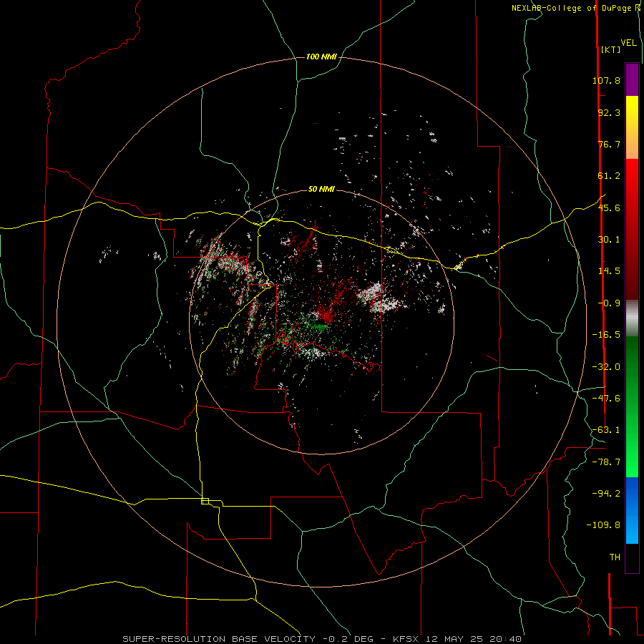Screen dimensions: 644x644
Task: Click the TH label on the legend
Action: 615,557
